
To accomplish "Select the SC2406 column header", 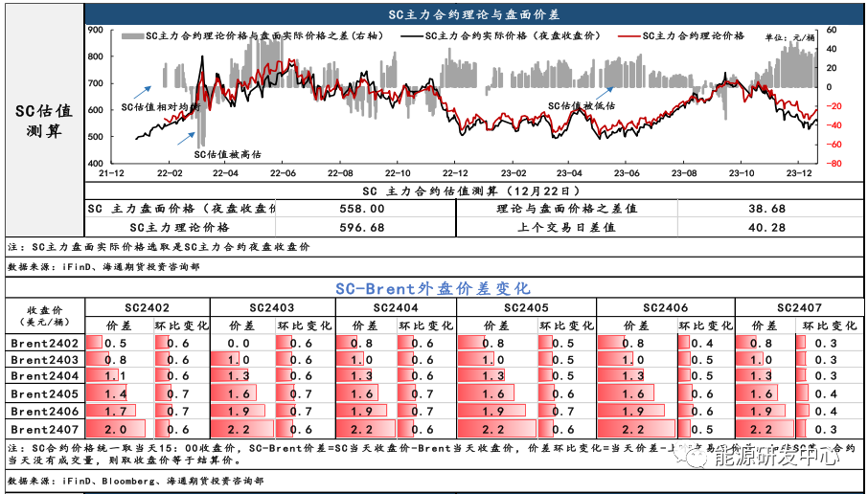I will (x=666, y=307).
